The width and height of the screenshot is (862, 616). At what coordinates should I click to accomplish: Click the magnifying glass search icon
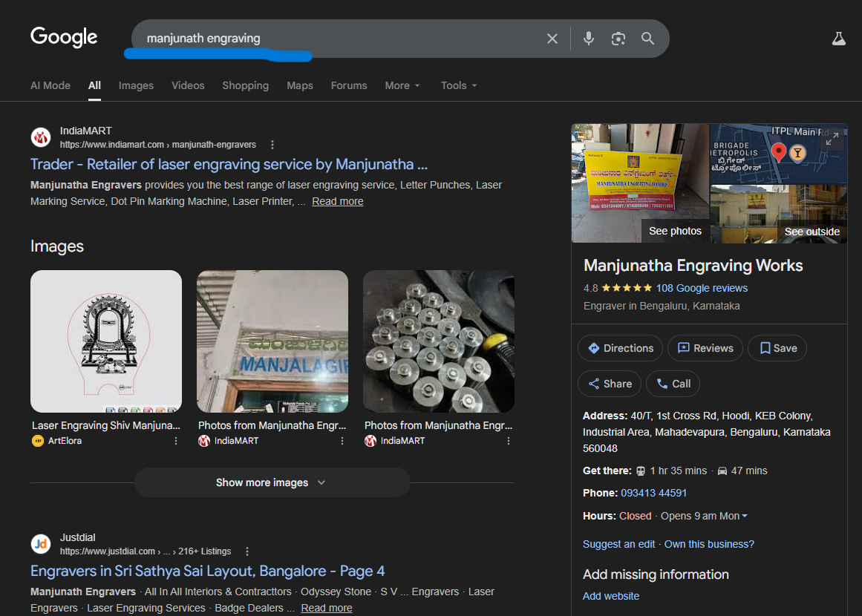click(x=647, y=39)
